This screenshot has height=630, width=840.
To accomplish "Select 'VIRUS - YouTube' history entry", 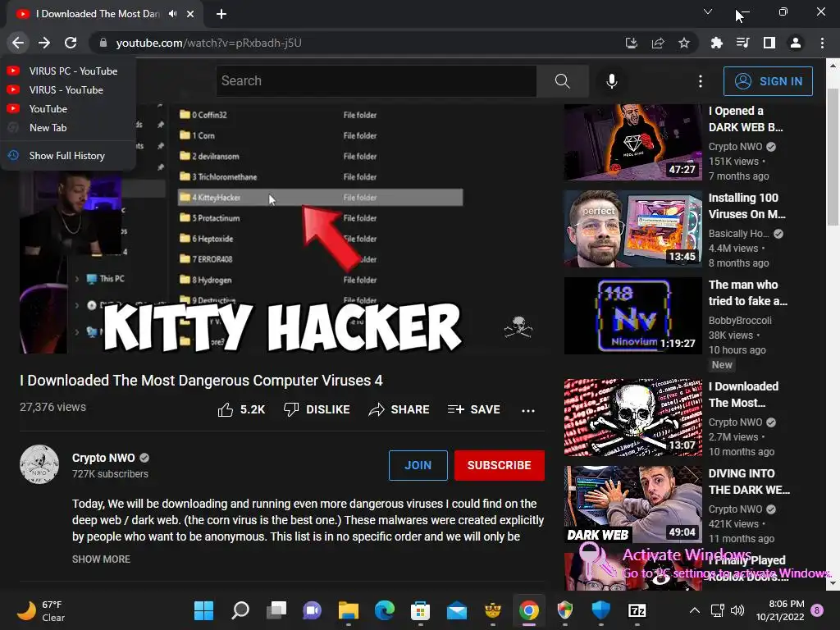I will 67,90.
